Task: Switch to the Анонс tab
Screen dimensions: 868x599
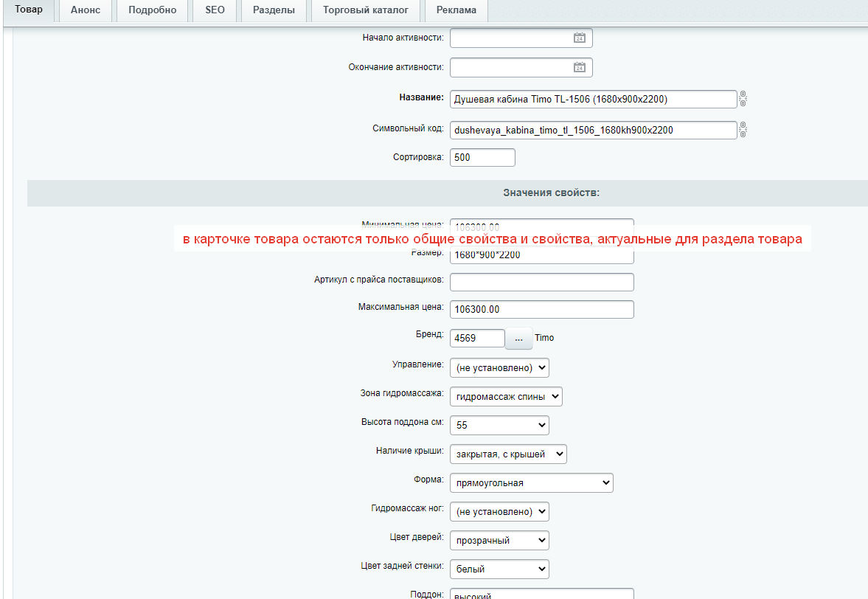Action: tap(85, 10)
